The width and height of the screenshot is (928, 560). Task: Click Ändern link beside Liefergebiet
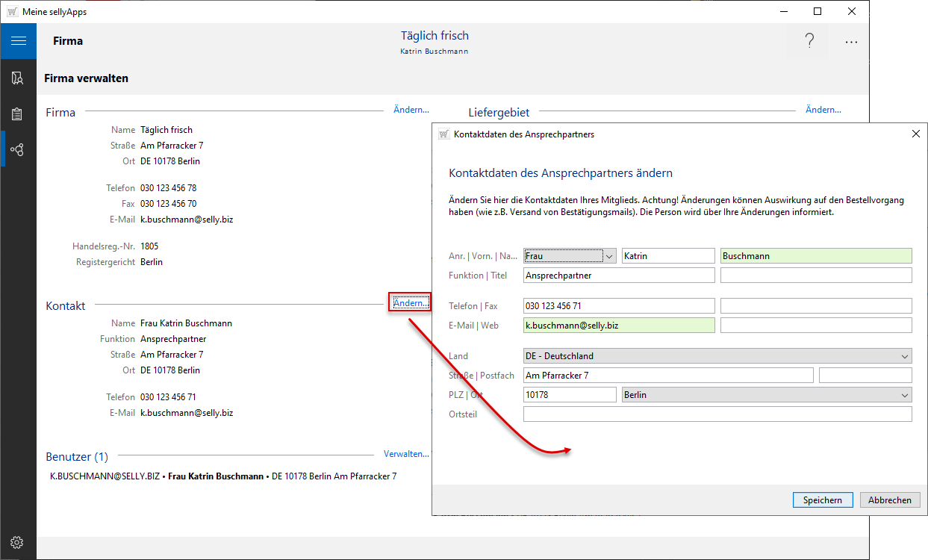pos(823,110)
